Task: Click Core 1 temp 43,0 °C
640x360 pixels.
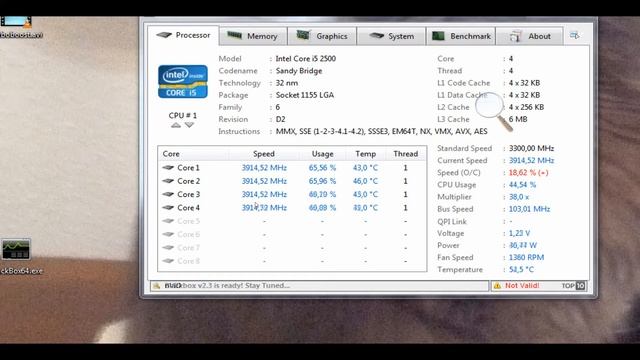Action: 365,168
